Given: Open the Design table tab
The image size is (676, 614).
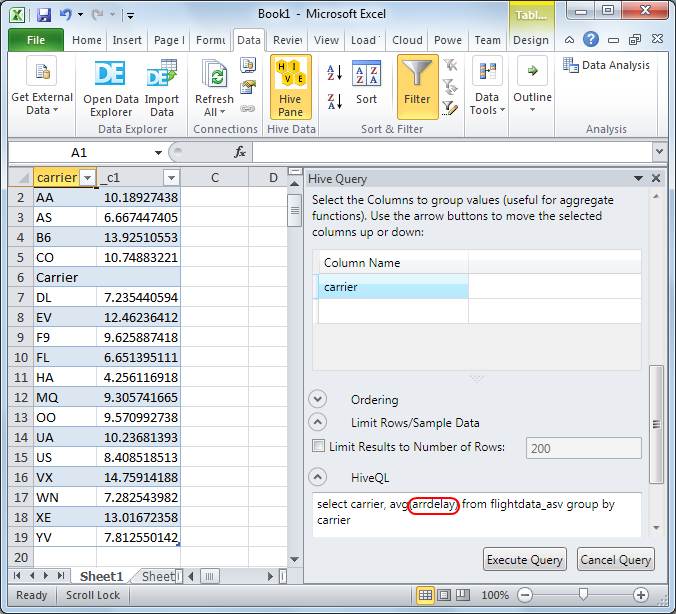Looking at the screenshot, I should tap(531, 40).
